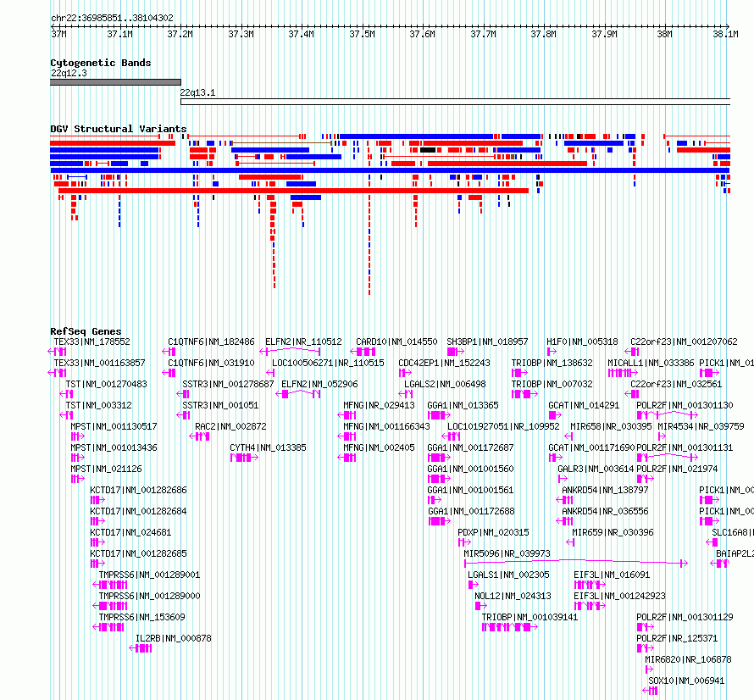
Task: Open the H1F0|NM_005318 gene label
Action: tap(582, 342)
